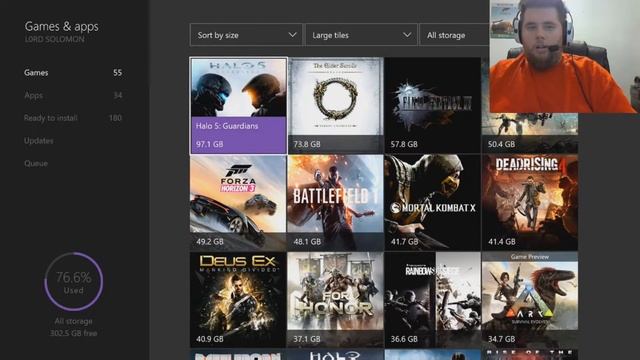Click the Game Preview banner on ARK
The height and width of the screenshot is (360, 640).
pos(530,257)
